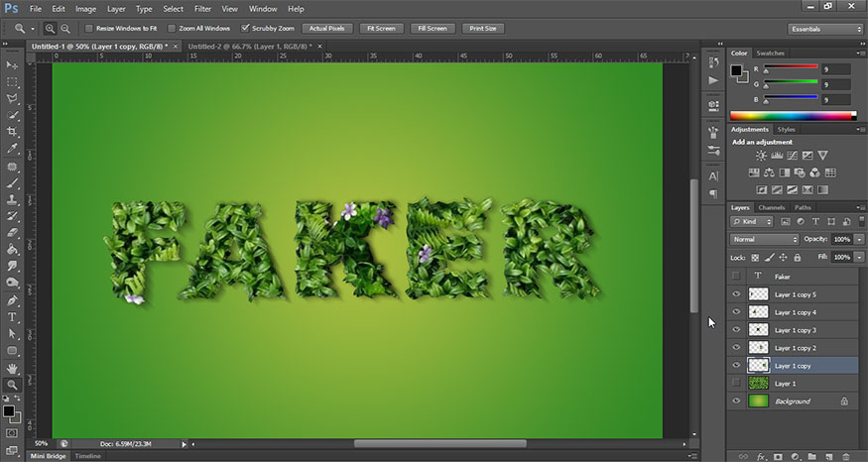Choose the Eyedropper tool
This screenshot has width=868, height=462.
[x=12, y=148]
